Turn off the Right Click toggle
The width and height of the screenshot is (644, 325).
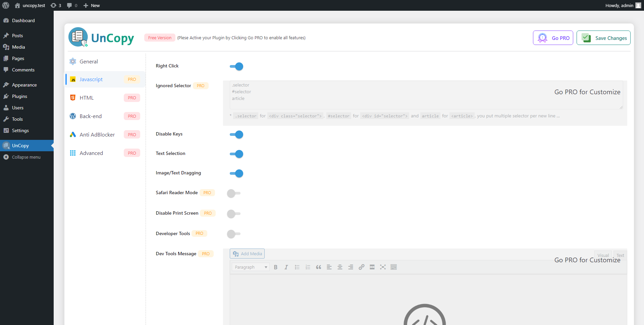[x=236, y=66]
